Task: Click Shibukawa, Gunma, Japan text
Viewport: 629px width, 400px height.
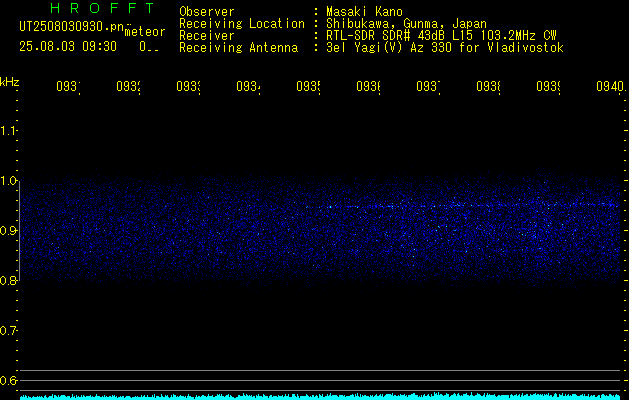Action: 406,24
